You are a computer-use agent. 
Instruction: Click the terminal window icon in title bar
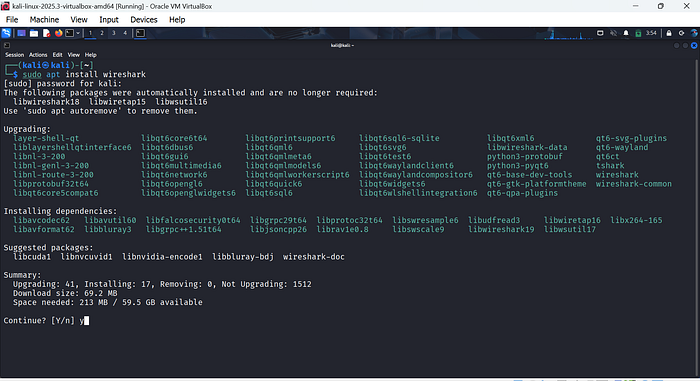click(7, 45)
